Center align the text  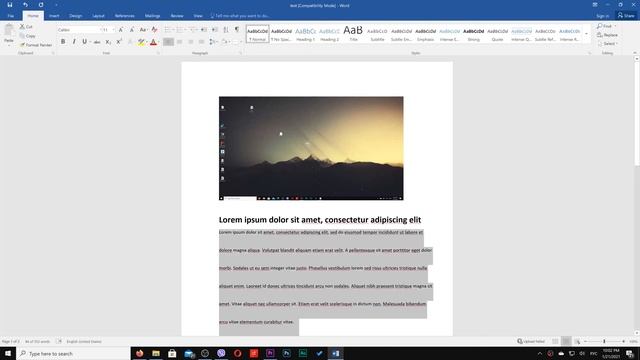(179, 42)
